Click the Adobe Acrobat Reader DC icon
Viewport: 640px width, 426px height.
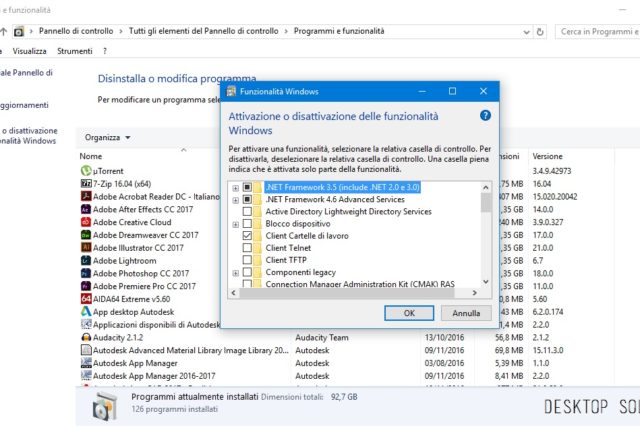click(x=86, y=196)
